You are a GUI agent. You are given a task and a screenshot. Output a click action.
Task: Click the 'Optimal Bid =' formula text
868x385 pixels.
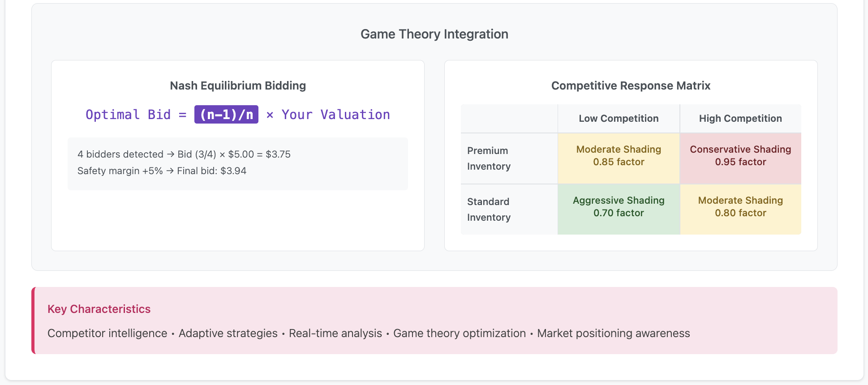[x=136, y=115]
